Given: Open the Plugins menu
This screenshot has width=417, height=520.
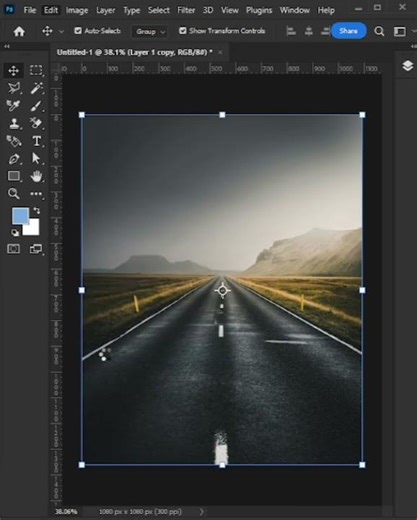Looking at the screenshot, I should click(259, 11).
